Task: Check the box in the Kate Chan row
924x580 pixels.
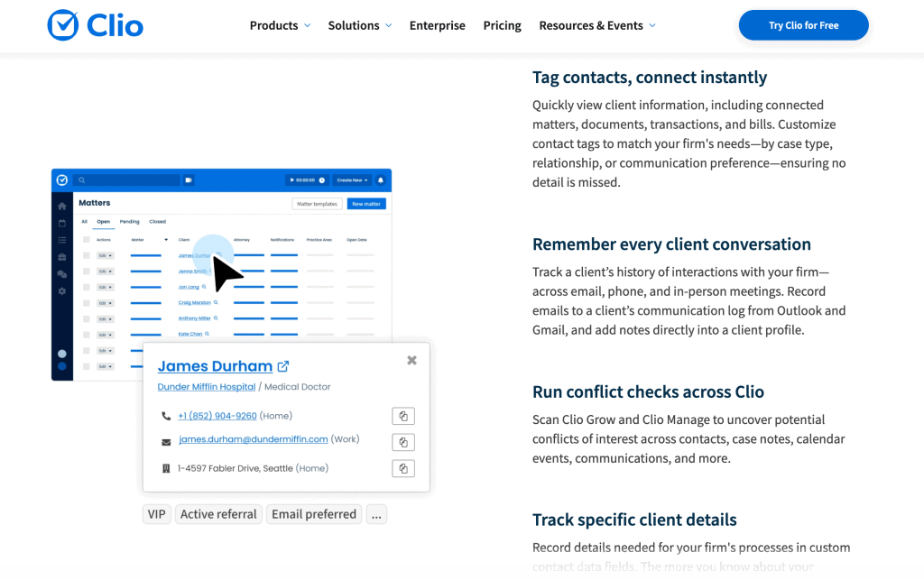Action: [86, 335]
